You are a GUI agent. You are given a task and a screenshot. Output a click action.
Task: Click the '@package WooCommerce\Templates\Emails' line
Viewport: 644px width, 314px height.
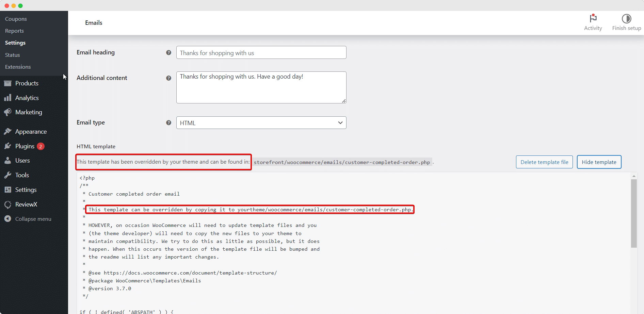[x=142, y=281]
